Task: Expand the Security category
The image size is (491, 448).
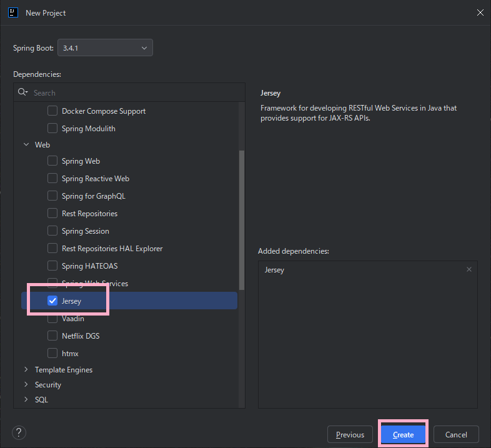Action: click(x=26, y=384)
